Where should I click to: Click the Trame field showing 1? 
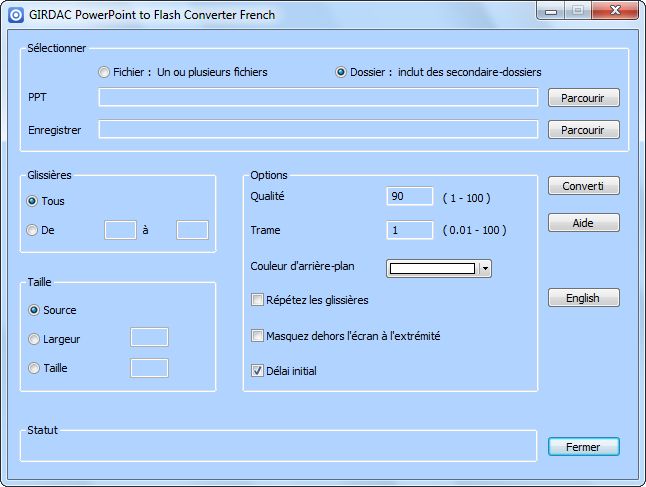click(410, 230)
